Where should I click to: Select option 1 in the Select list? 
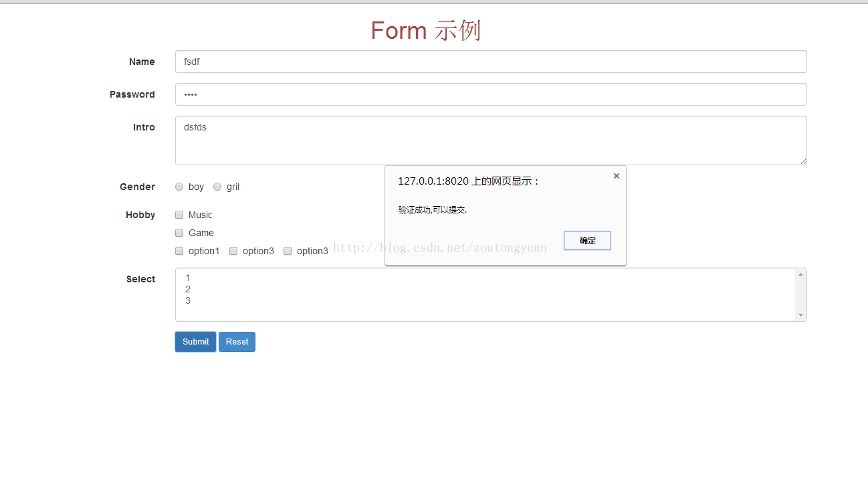pos(485,278)
